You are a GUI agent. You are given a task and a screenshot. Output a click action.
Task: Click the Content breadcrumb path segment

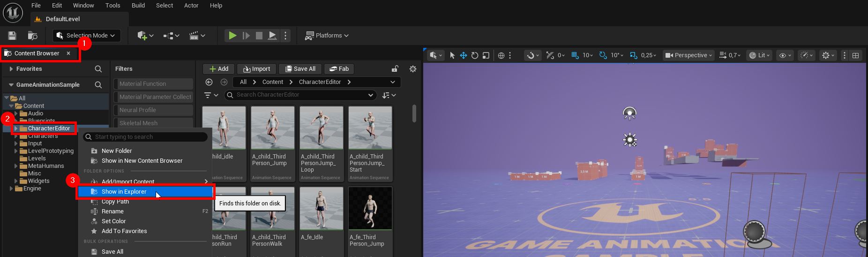[x=273, y=82]
